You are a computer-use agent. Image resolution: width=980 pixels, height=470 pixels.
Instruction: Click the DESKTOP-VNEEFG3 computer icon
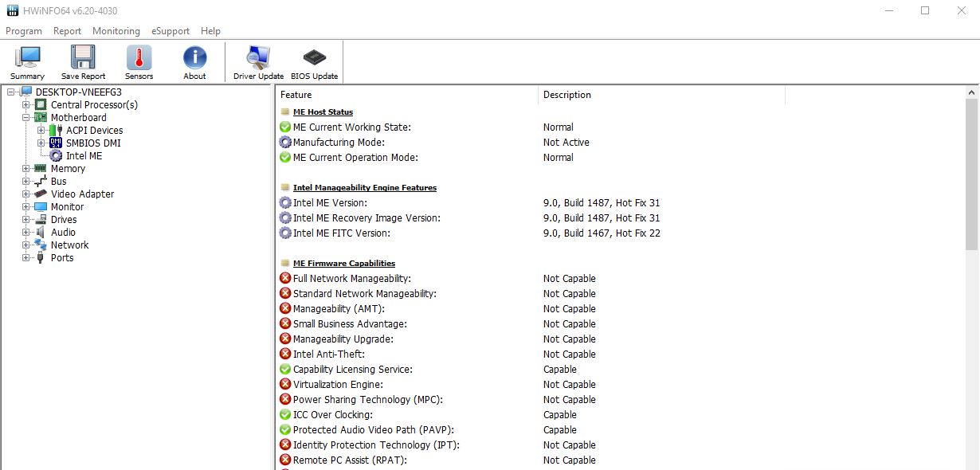click(25, 92)
